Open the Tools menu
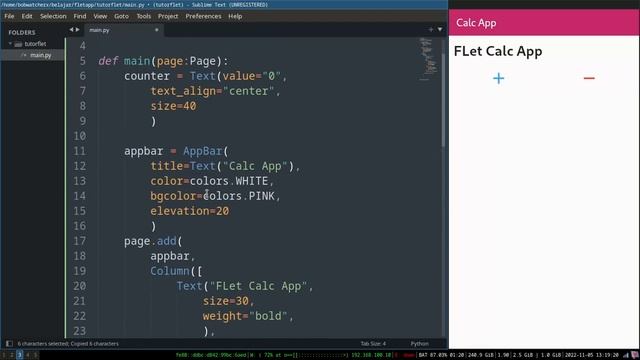The image size is (640, 360). coord(143,16)
